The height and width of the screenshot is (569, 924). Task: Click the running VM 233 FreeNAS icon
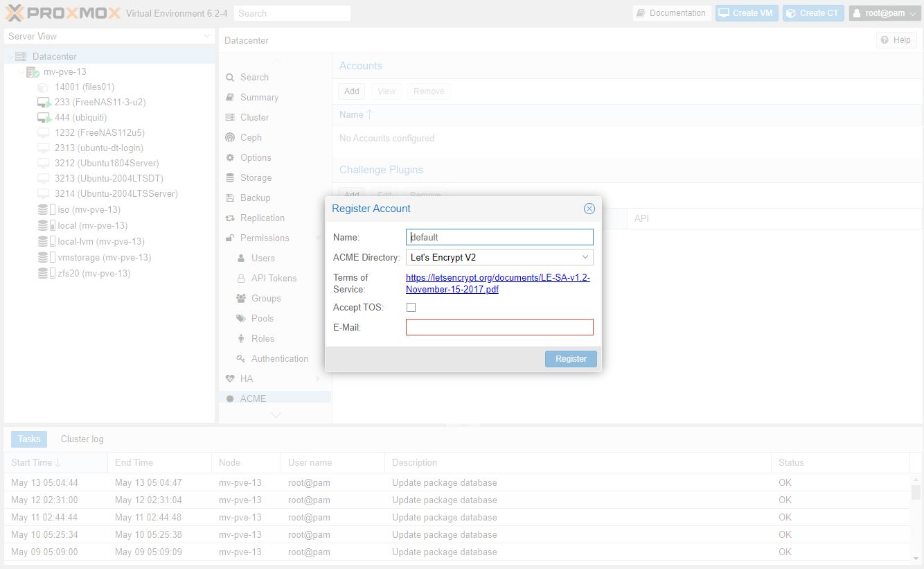tap(44, 103)
